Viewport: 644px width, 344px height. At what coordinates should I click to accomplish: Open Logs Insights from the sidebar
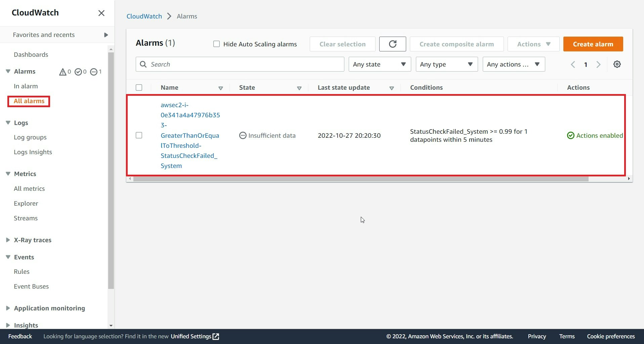33,152
